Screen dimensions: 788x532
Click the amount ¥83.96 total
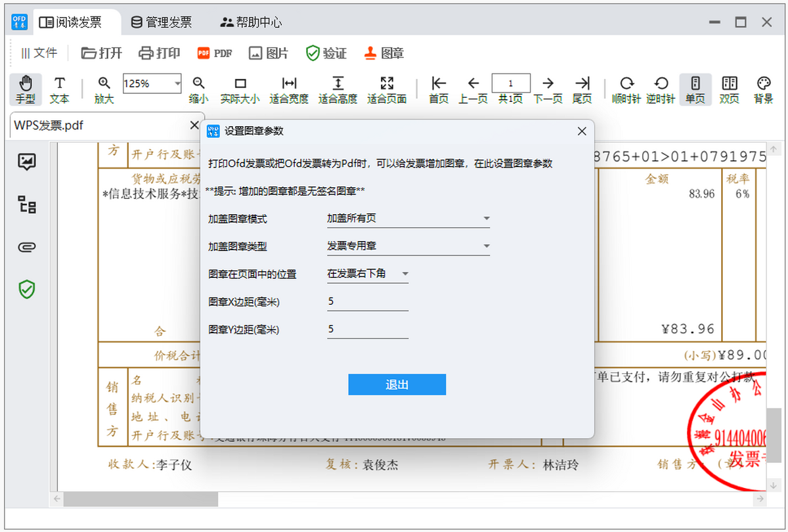688,329
